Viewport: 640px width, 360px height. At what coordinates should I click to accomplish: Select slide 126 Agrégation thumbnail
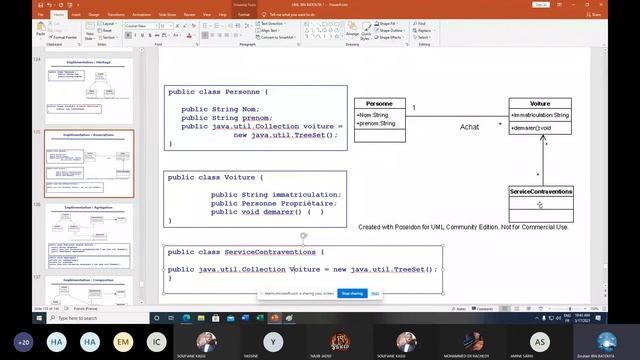pyautogui.click(x=89, y=236)
